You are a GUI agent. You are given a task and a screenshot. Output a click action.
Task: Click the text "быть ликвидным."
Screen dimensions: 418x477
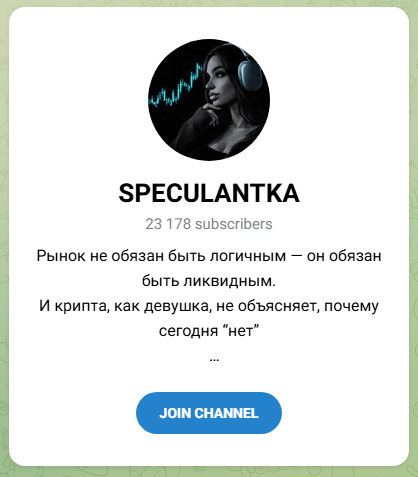[209, 281]
